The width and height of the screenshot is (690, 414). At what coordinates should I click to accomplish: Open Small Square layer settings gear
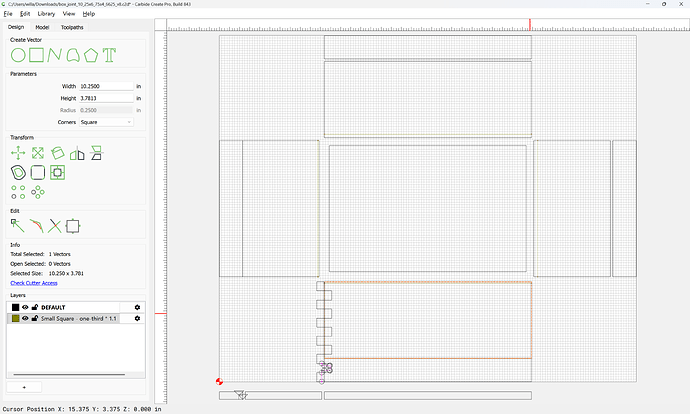pyautogui.click(x=137, y=318)
